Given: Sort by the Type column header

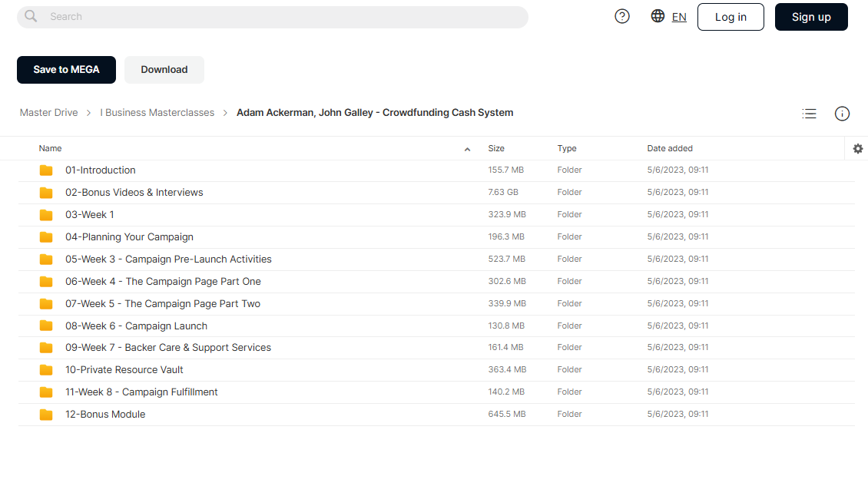Looking at the screenshot, I should [x=567, y=148].
